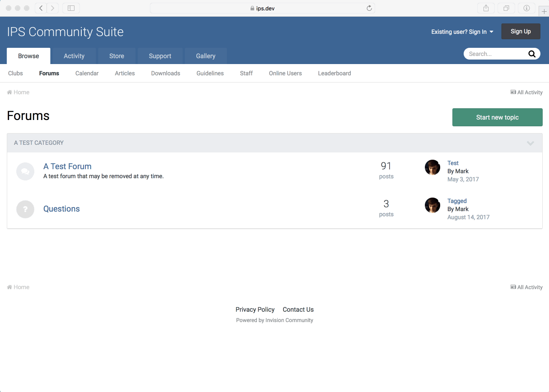This screenshot has height=392, width=549.
Task: Click the ips.dev address bar
Action: click(x=262, y=8)
